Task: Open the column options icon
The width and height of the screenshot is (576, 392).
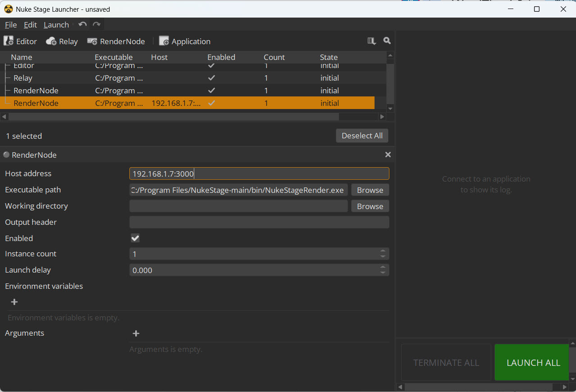Action: click(371, 41)
